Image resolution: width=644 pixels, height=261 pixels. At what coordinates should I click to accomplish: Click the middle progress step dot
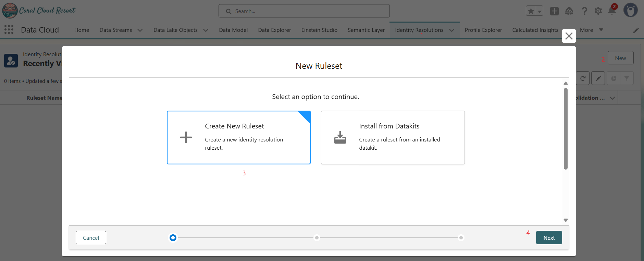pyautogui.click(x=317, y=238)
